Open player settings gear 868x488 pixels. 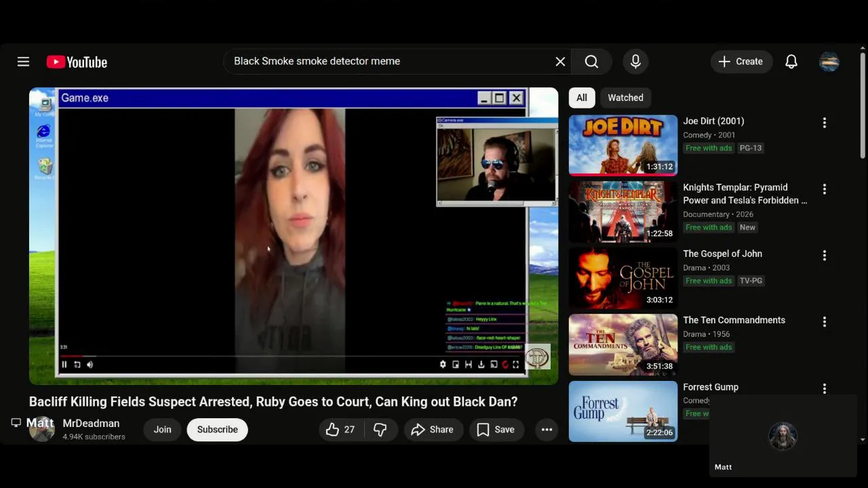443,365
